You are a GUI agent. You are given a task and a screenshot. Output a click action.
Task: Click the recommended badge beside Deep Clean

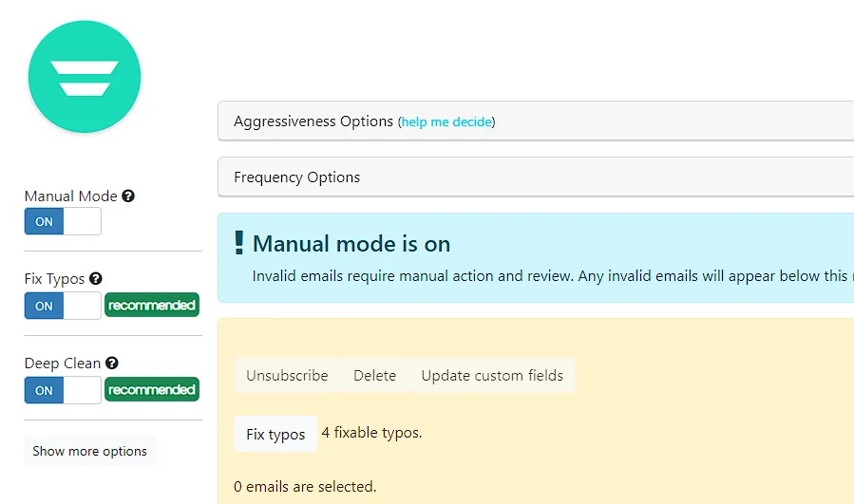(152, 390)
